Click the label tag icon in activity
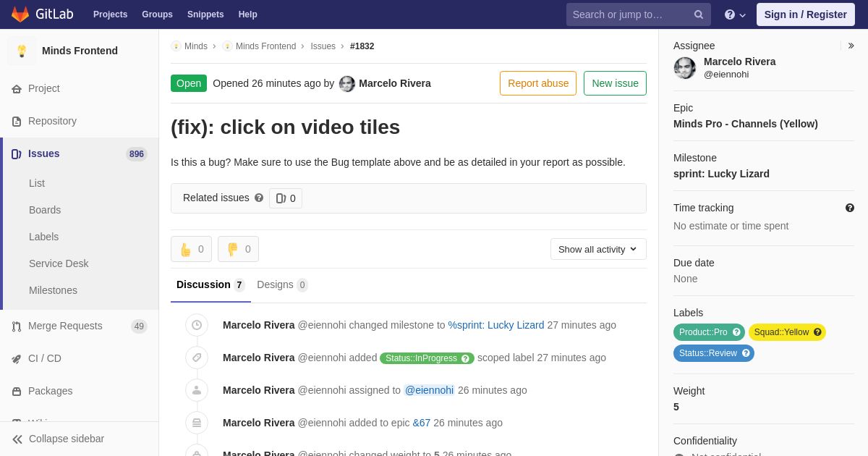The width and height of the screenshot is (868, 456). pyautogui.click(x=197, y=358)
